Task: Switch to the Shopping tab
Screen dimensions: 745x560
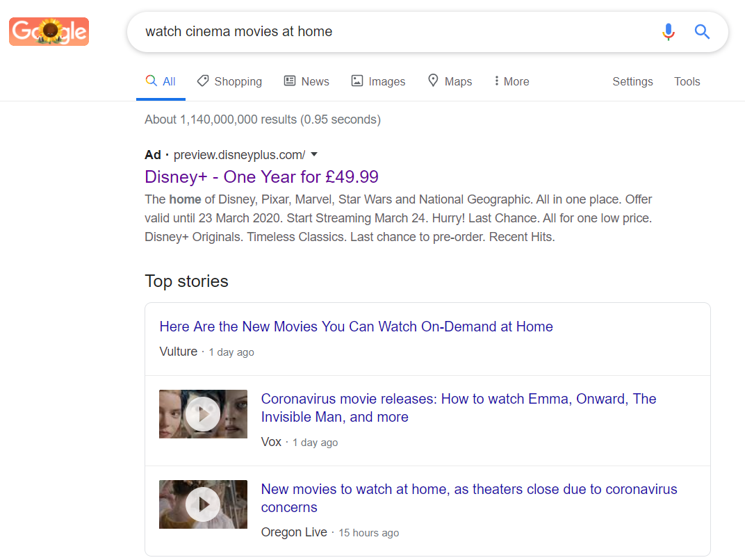Action: pos(229,81)
